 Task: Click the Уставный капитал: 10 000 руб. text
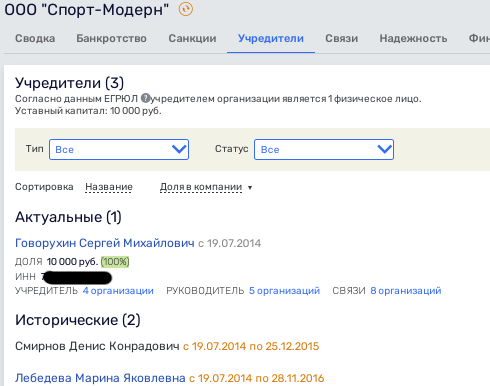88,111
